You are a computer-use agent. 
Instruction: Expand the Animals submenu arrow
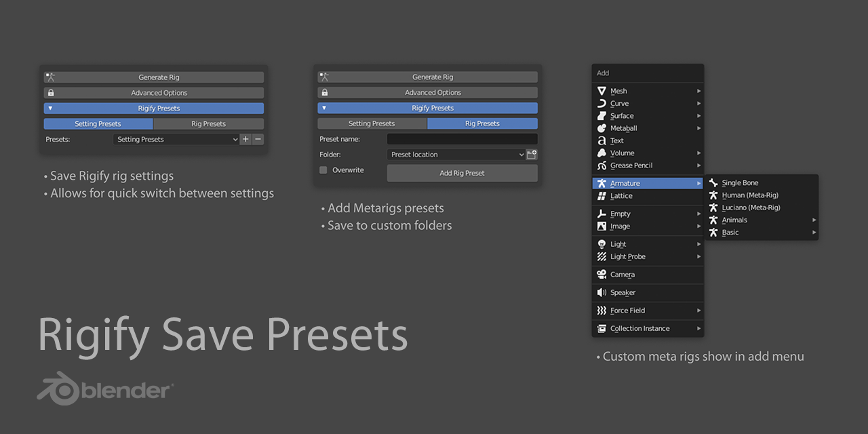(x=814, y=220)
